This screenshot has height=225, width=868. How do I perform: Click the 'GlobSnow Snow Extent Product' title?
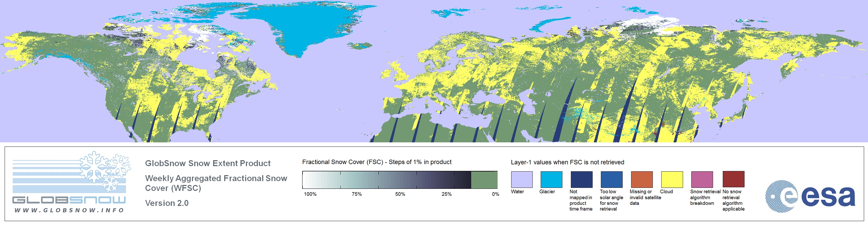coord(208,163)
